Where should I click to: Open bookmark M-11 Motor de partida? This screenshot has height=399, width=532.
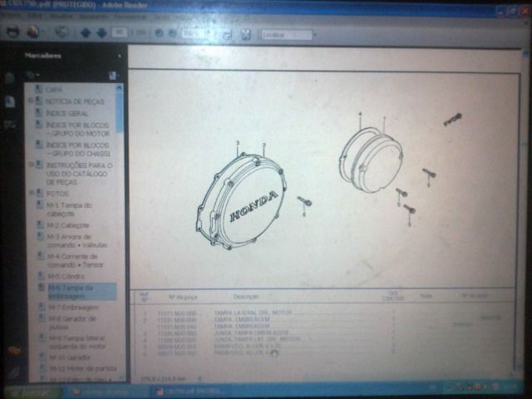click(83, 368)
